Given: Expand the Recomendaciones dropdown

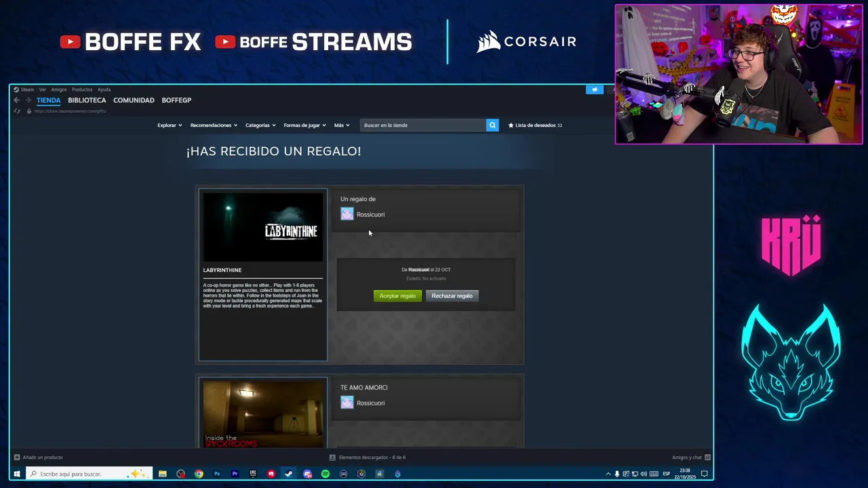Looking at the screenshot, I should pos(214,125).
